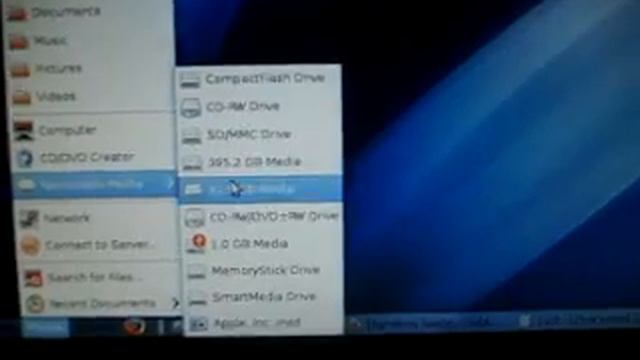The image size is (640, 360).
Task: Expand the Removable Media submenu arrow
Action: (171, 184)
